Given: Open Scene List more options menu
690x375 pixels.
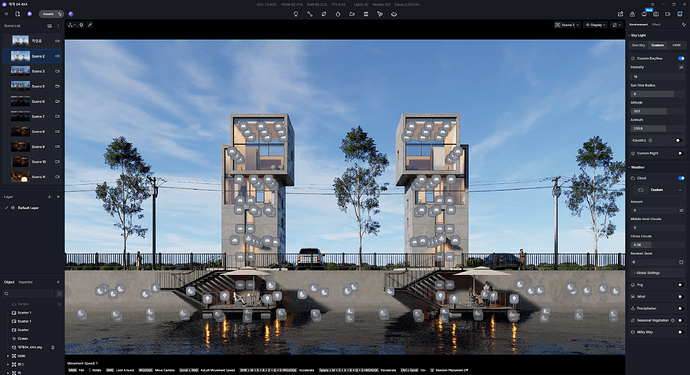Looking at the screenshot, I should [58, 26].
